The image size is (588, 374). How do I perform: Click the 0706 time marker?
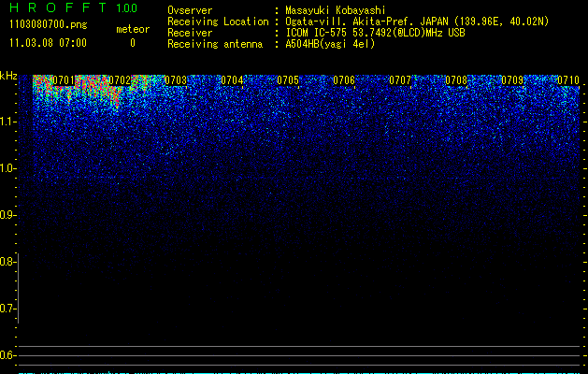344,80
